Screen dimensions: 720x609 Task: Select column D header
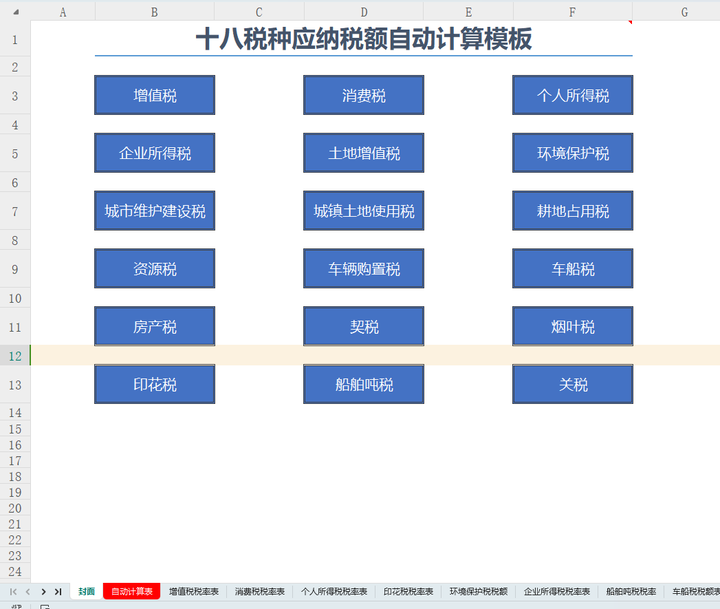pyautogui.click(x=364, y=12)
